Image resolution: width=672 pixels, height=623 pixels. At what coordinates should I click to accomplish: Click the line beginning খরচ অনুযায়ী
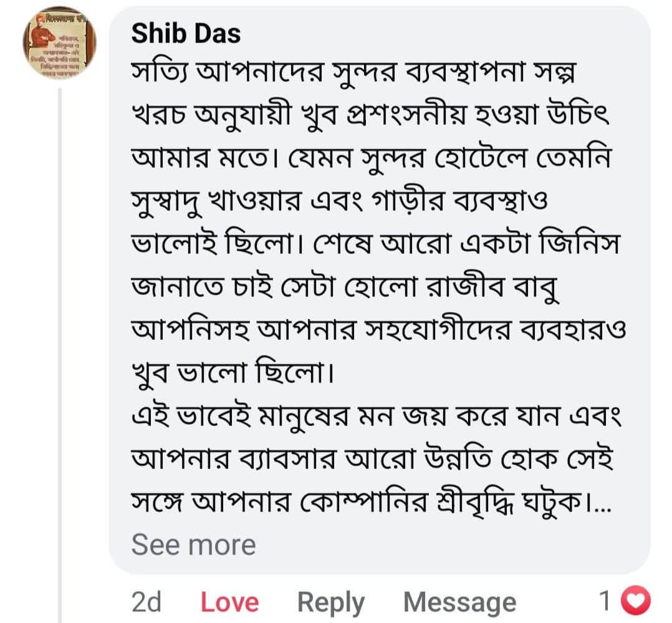coord(370,116)
